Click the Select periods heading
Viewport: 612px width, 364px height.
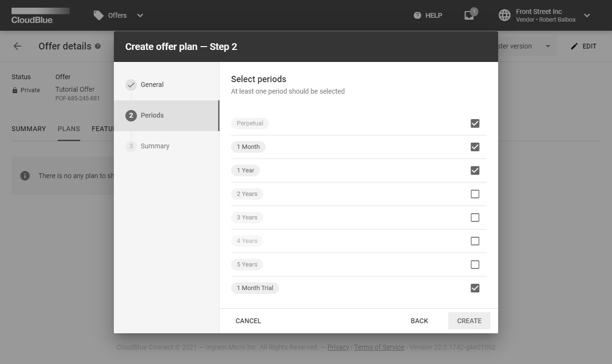[x=258, y=79]
